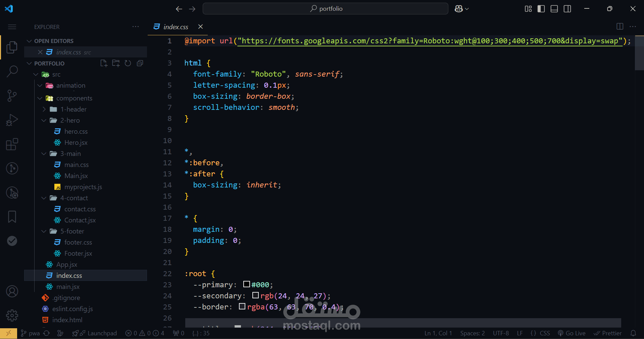Screen dimensions: 644x339
Task: Open Launchpad from the status bar
Action: [95, 333]
